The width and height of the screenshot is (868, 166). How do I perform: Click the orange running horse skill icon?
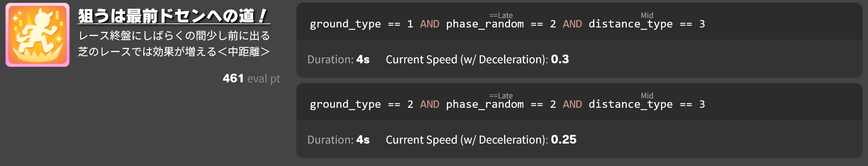(38, 35)
